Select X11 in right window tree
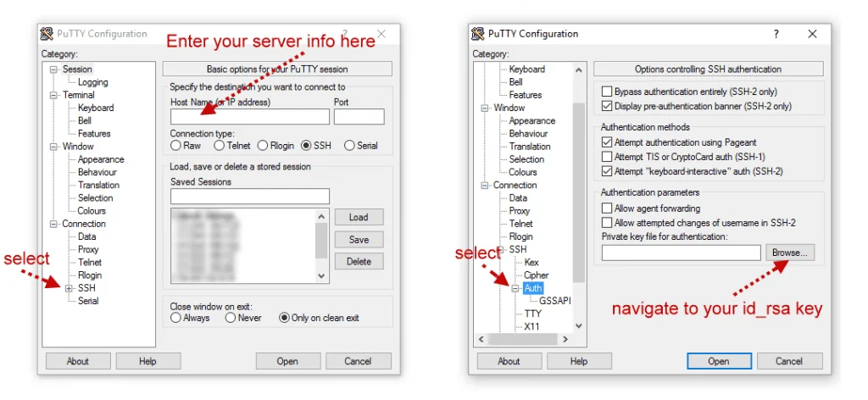868x400 pixels. (x=532, y=326)
